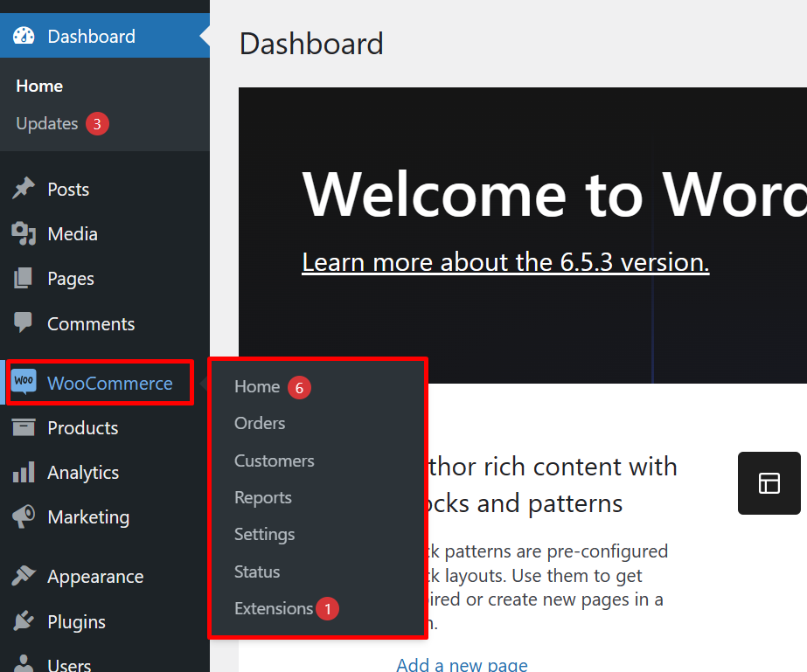Open the Dashboard menu item
Viewport: 807px width, 672px height.
click(105, 36)
